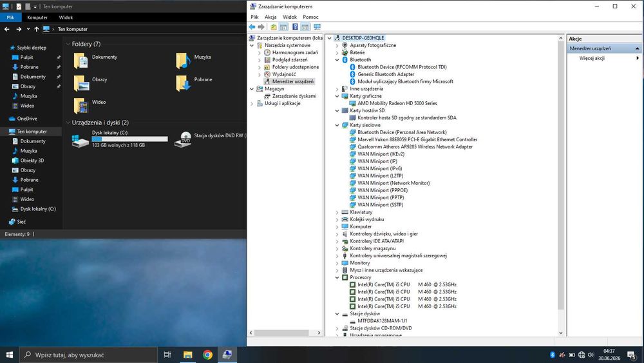Open Wydajność in the console tree
The image size is (644, 363).
(284, 74)
